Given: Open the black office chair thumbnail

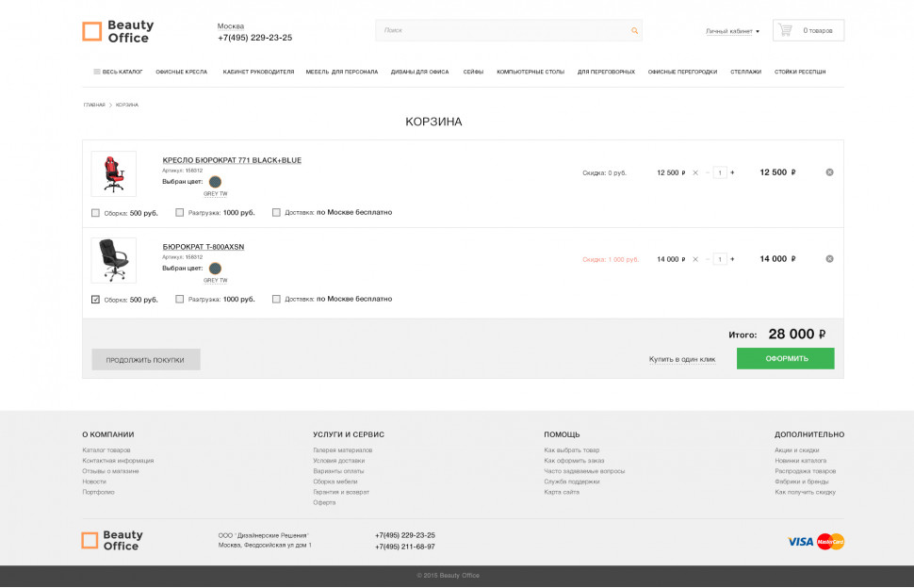Looking at the screenshot, I should coord(114,260).
